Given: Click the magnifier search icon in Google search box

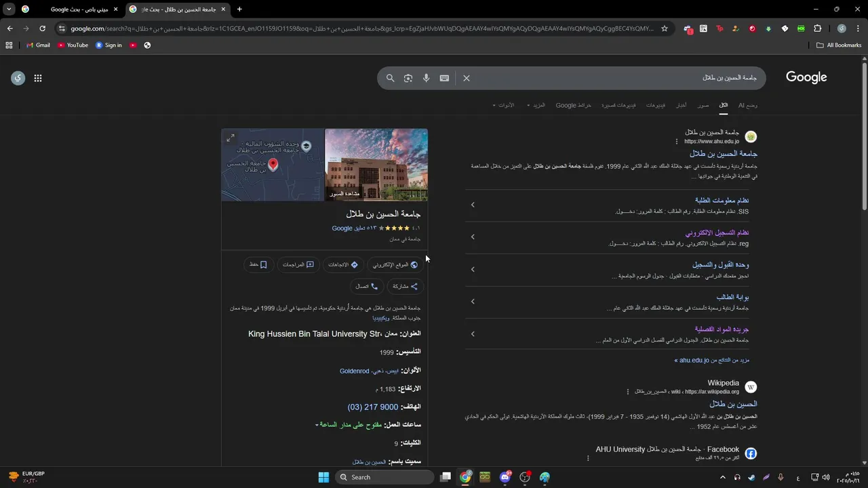Looking at the screenshot, I should pyautogui.click(x=390, y=78).
